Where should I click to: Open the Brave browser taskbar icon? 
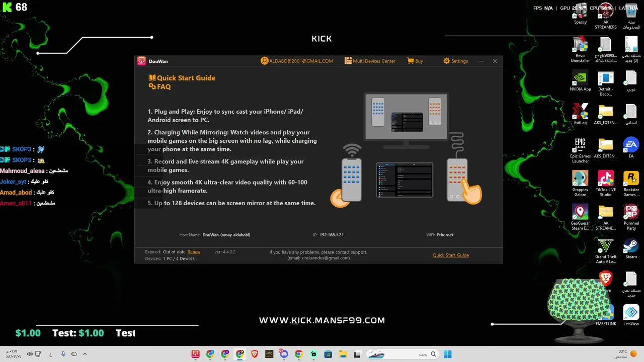pos(255,354)
